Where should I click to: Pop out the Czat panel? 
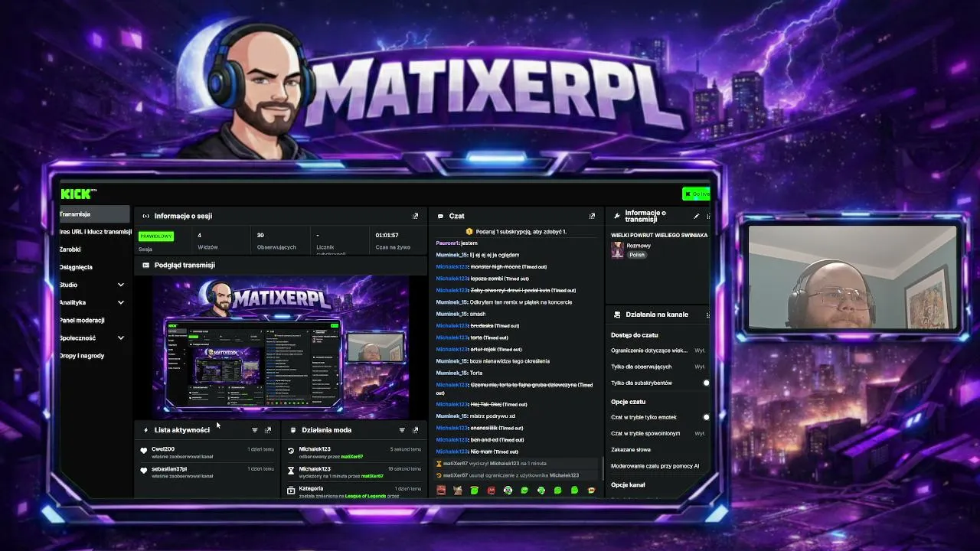coord(592,216)
